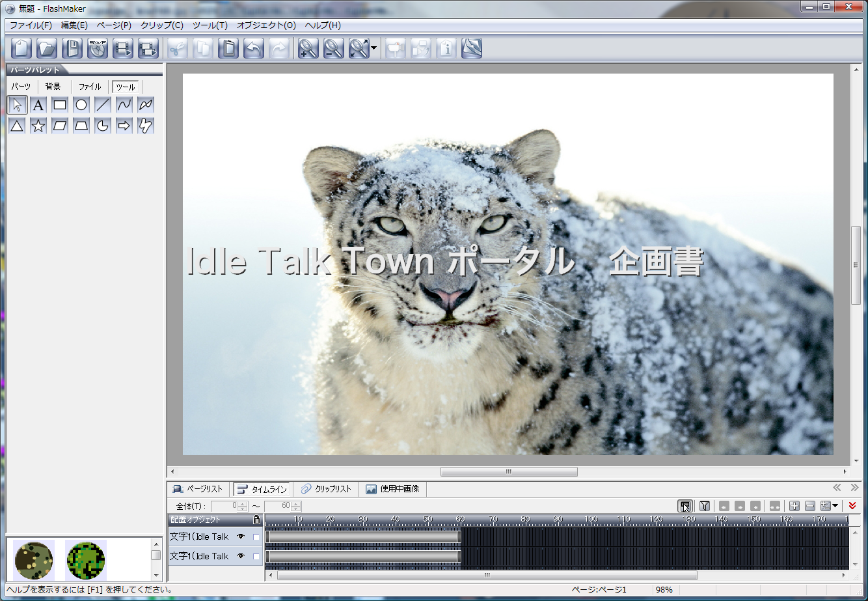Click first 文字1 timeline bar
868x601 pixels.
coord(363,537)
